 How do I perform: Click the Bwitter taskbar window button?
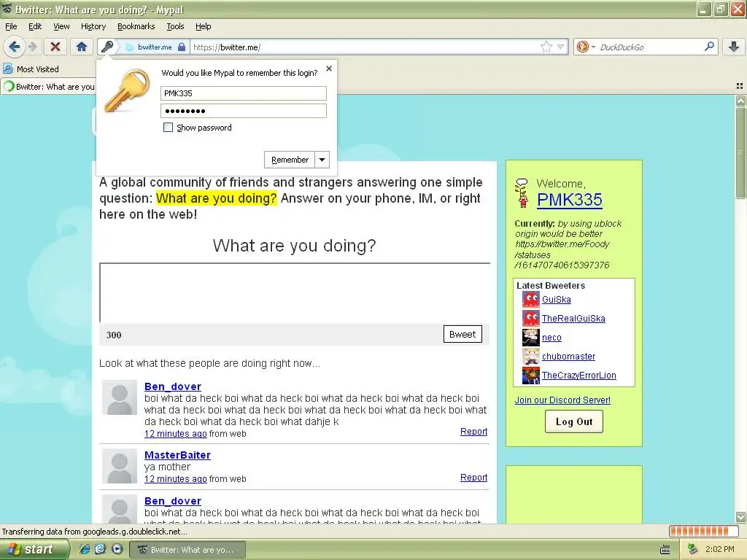188,550
